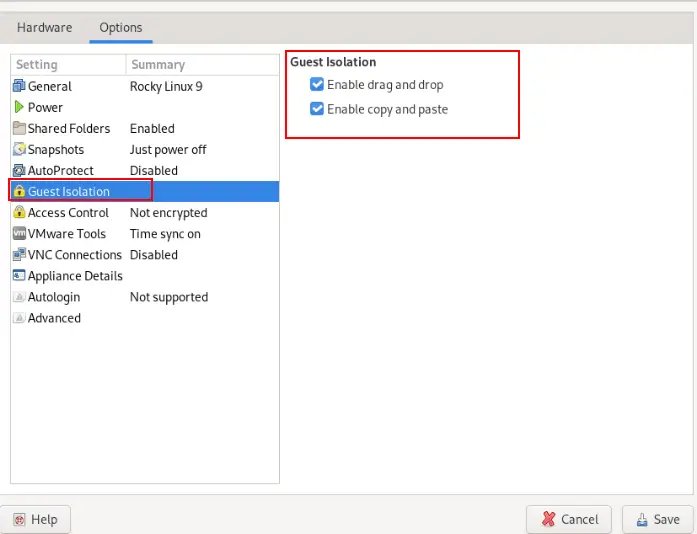697x534 pixels.
Task: Click the General setting icon
Action: [19, 86]
